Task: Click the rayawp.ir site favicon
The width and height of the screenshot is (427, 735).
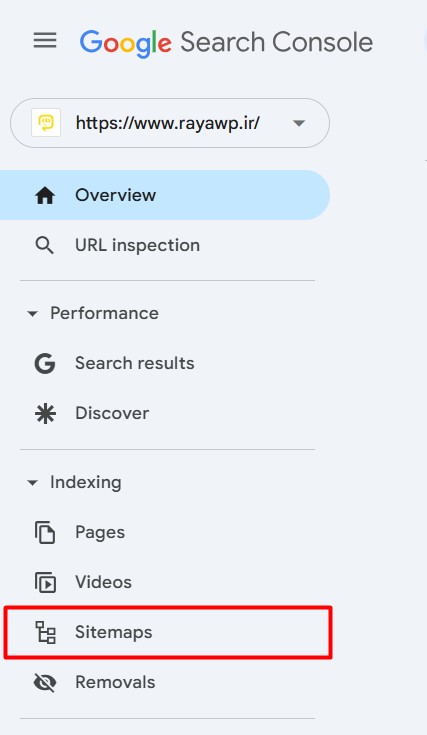Action: coord(46,123)
